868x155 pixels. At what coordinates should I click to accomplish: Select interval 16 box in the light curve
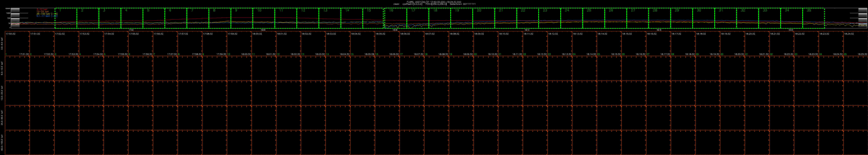pos(395,18)
